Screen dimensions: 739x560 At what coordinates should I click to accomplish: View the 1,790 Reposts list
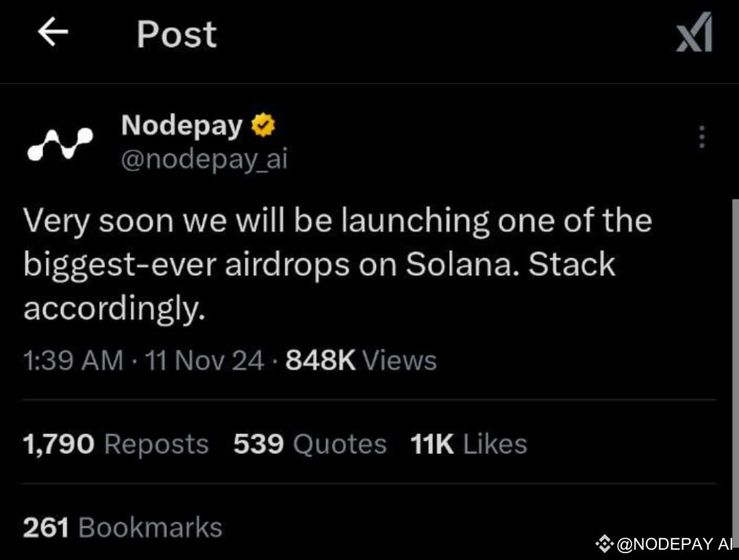click(116, 444)
